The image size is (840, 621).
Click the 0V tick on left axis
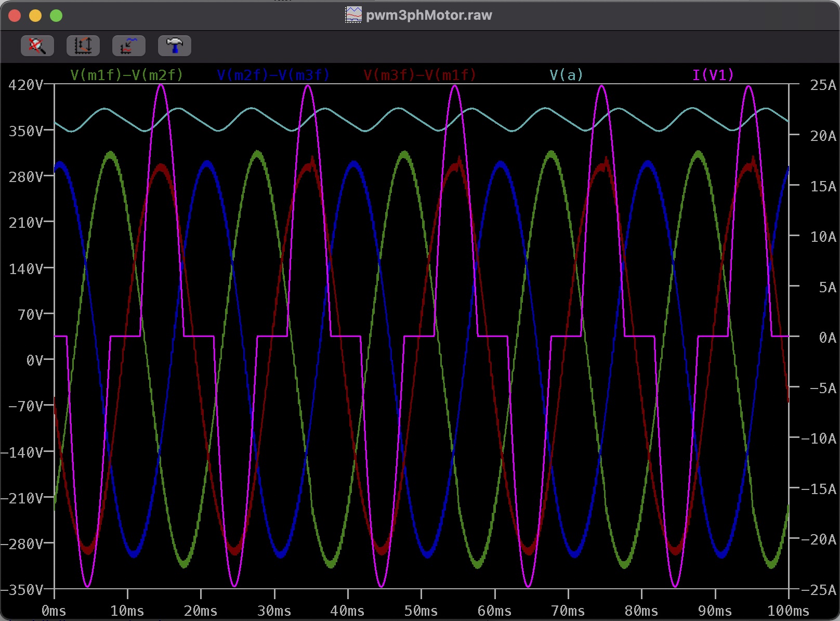(34, 360)
